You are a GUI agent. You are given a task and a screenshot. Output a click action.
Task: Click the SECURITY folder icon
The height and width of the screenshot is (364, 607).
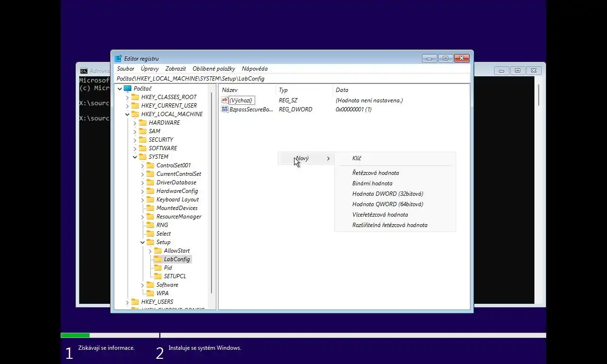tap(143, 140)
